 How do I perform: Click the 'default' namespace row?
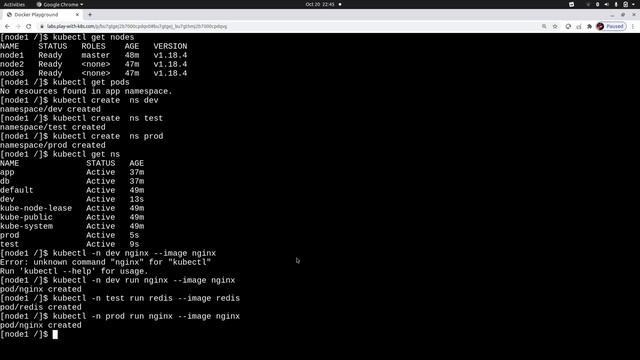[x=72, y=190]
